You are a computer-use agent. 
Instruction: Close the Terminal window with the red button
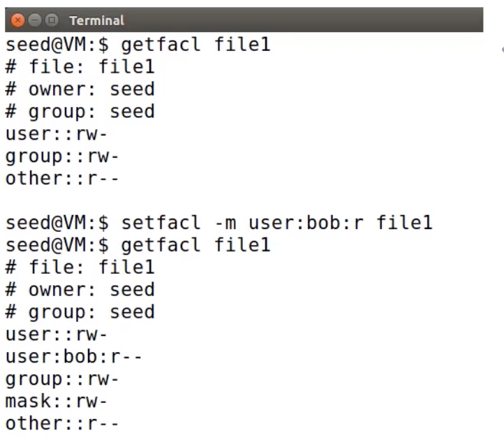coord(17,20)
